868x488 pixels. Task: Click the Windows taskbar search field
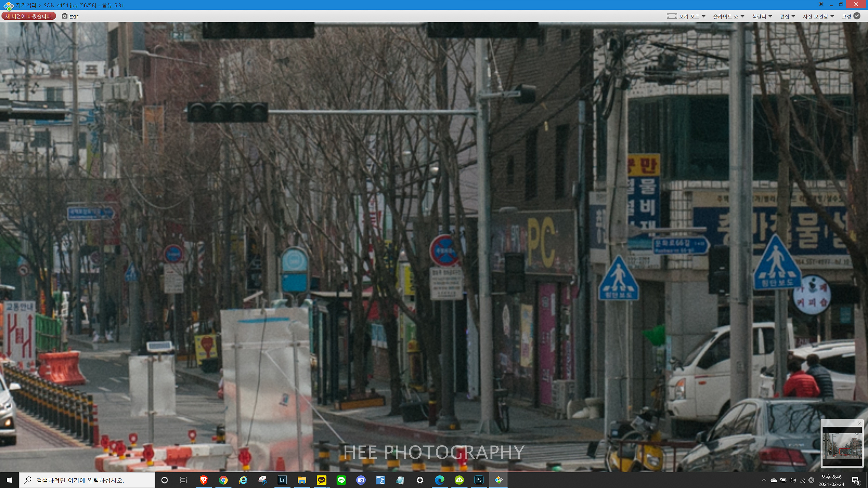pyautogui.click(x=88, y=480)
